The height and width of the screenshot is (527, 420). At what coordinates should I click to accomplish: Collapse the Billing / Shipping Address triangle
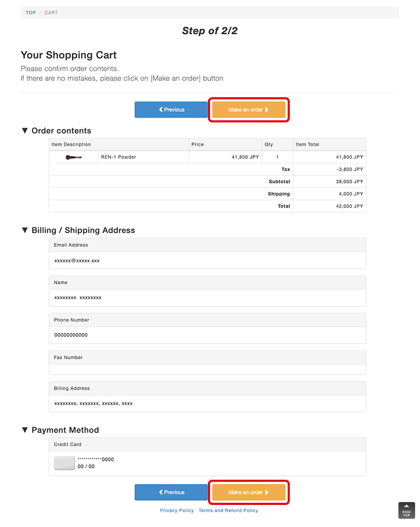25,230
